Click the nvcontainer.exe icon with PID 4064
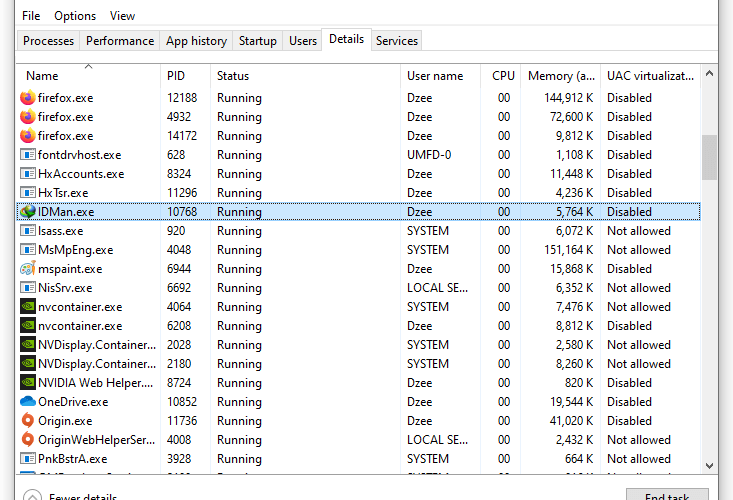The width and height of the screenshot is (733, 500). (28, 307)
